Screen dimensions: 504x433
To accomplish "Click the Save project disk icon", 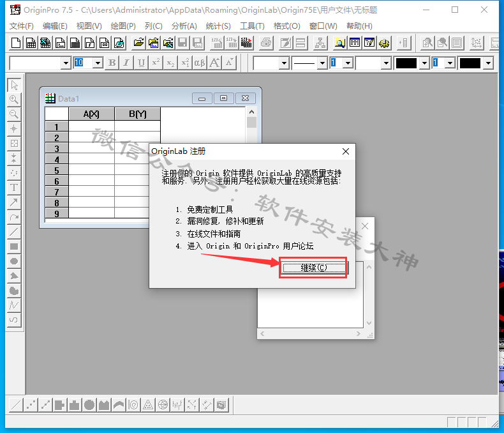I will pos(182,43).
